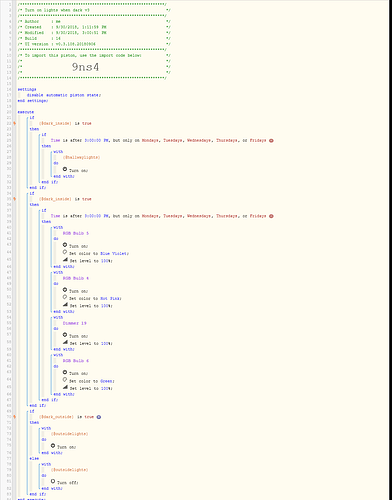Click the Green color value

(x=106, y=381)
